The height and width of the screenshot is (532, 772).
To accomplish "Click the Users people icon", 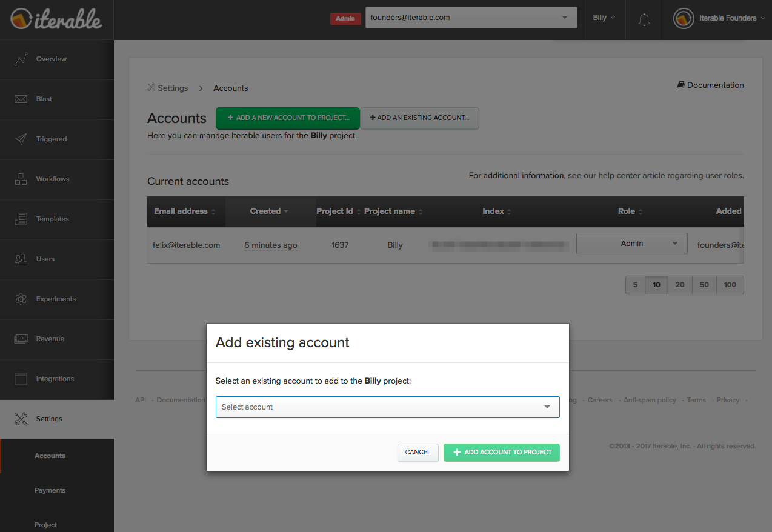I will click(x=21, y=259).
